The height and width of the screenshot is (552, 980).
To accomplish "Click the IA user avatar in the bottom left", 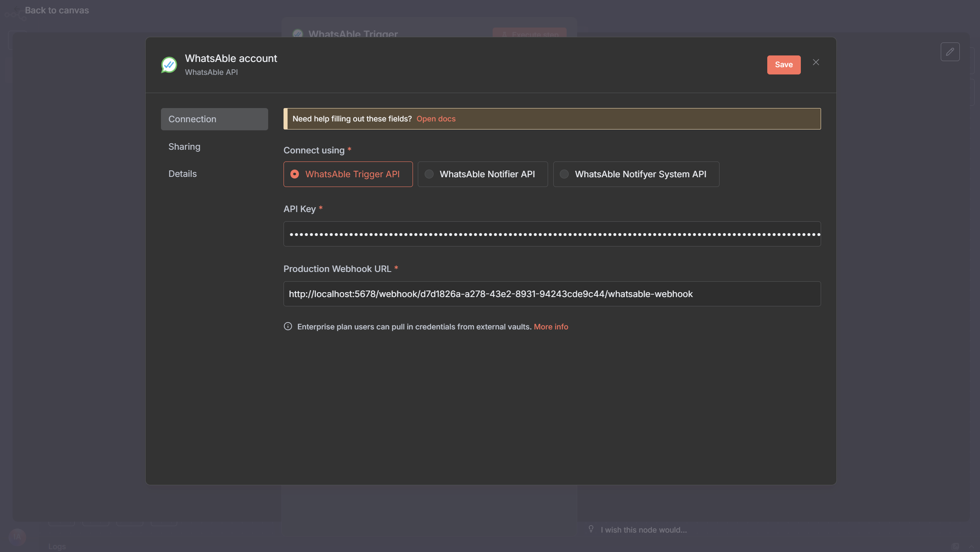I will coord(17,537).
